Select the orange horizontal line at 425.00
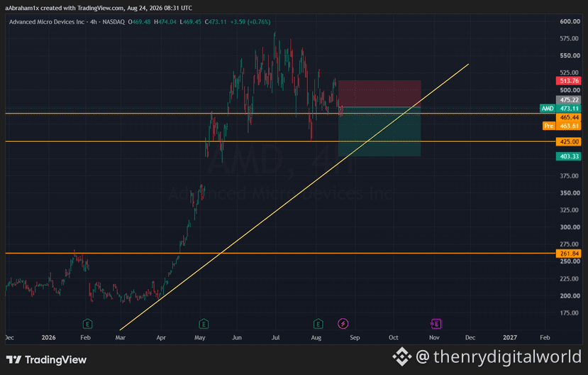588x375 pixels. (x=280, y=141)
